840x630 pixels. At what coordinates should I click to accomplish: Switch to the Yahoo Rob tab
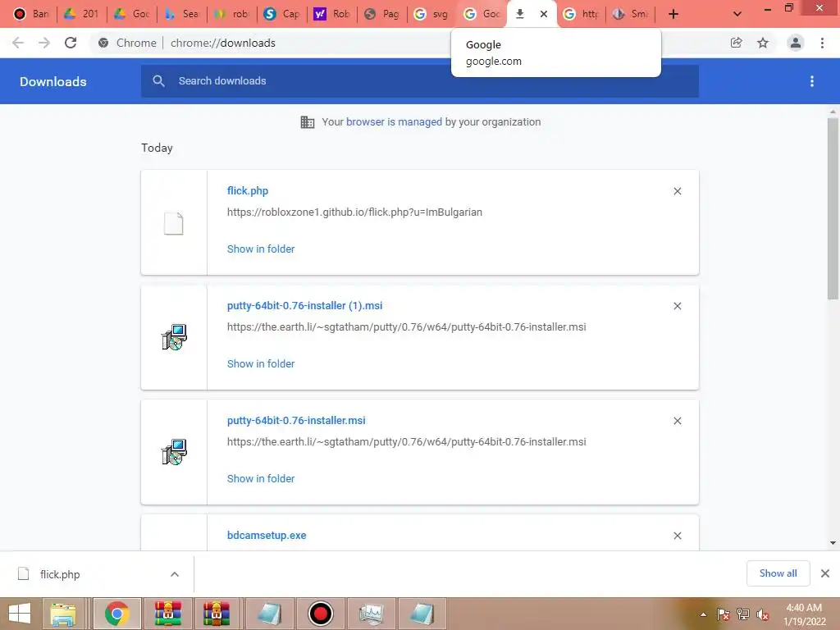click(x=332, y=14)
